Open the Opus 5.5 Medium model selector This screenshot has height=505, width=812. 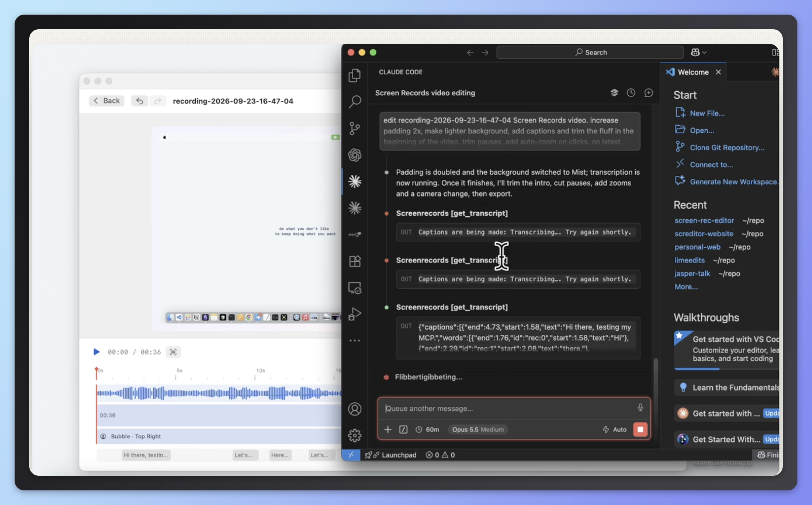478,429
